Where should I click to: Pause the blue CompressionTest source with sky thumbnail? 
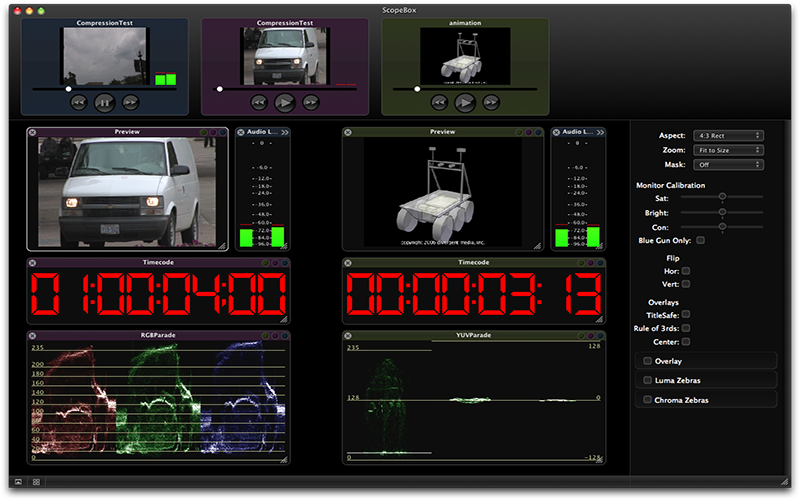[x=105, y=103]
